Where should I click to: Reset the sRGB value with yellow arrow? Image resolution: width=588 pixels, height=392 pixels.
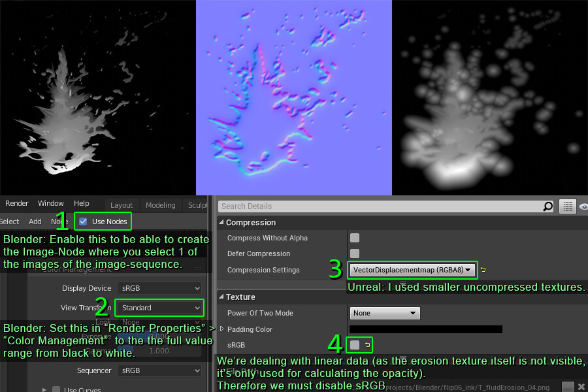pos(367,345)
